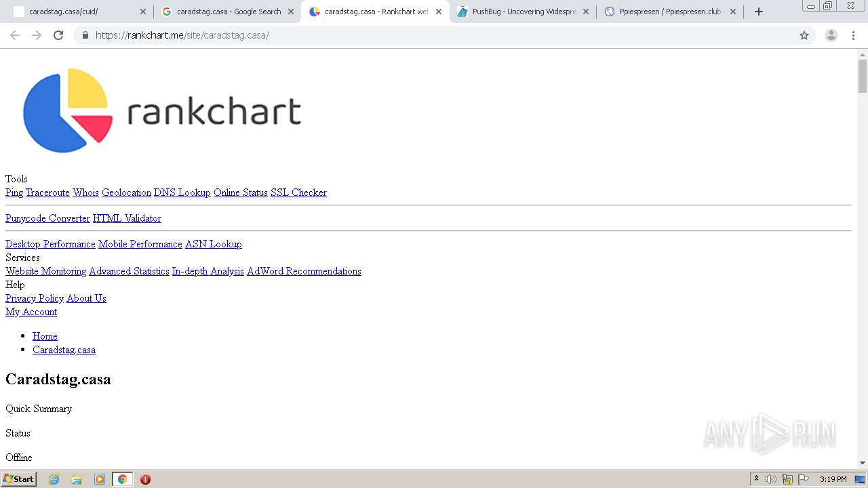Viewport: 868px width, 488px height.
Task: Open file explorer folder in taskbar
Action: coord(77,479)
